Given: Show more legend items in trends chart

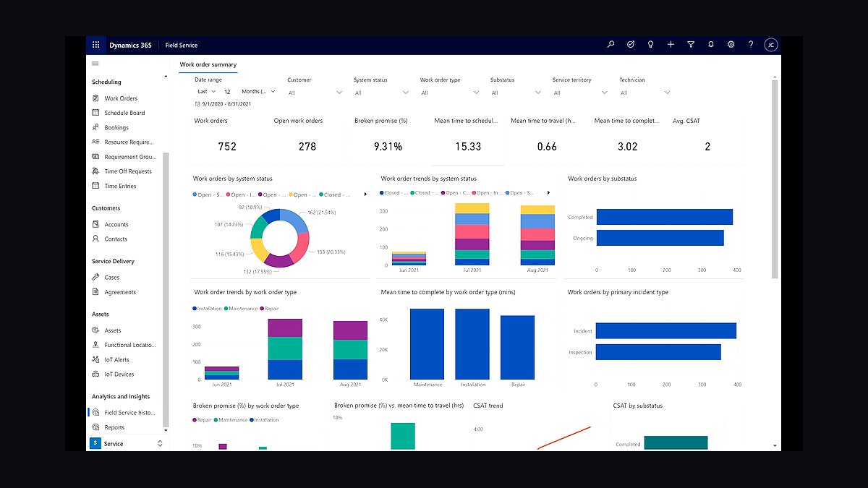Looking at the screenshot, I should [548, 193].
